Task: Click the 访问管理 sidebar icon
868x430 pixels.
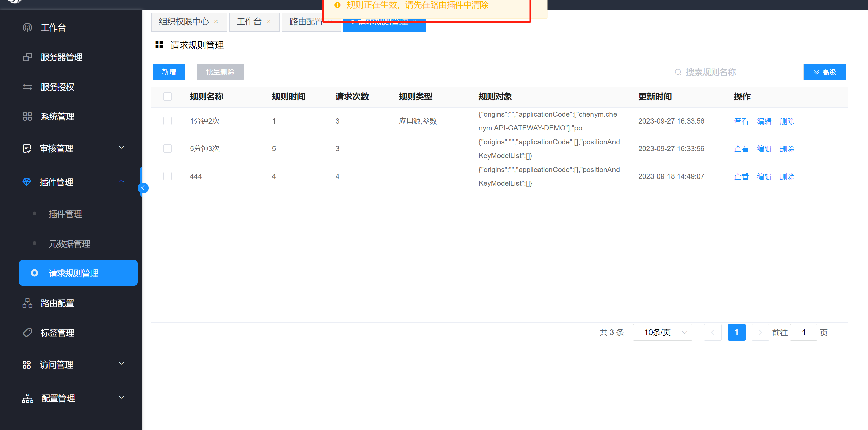Action: tap(26, 364)
